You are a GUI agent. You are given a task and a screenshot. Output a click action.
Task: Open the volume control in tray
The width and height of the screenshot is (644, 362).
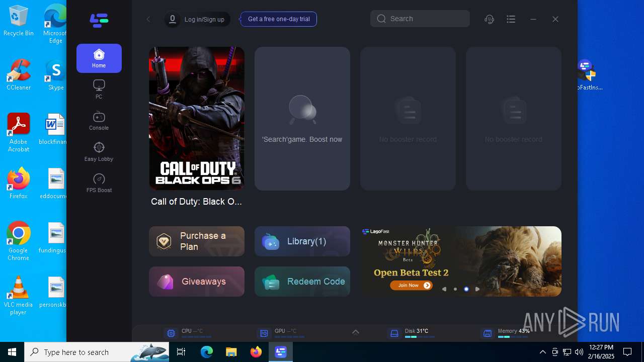[x=579, y=352]
